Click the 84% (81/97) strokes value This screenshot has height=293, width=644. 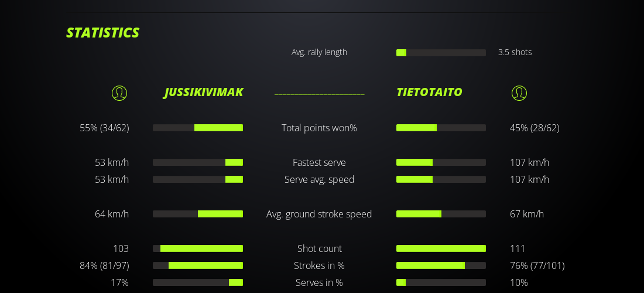tap(104, 265)
